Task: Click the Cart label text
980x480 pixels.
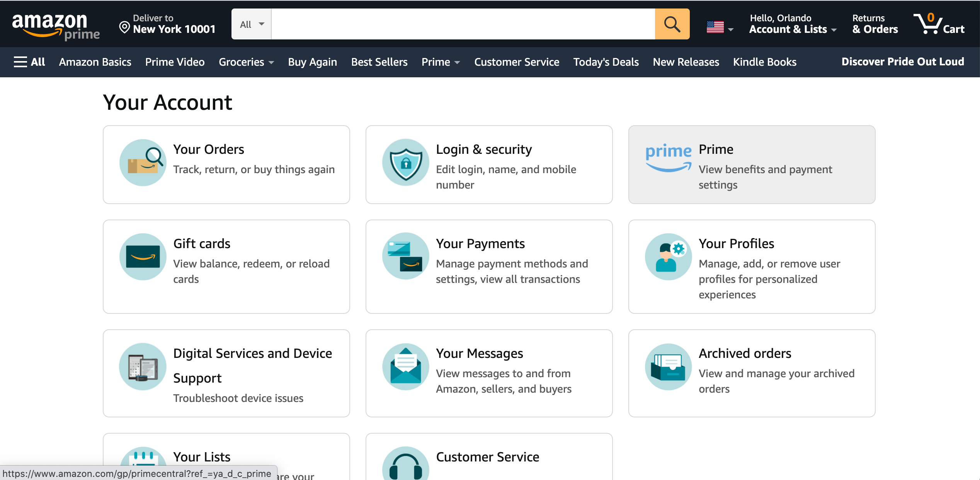Action: click(x=954, y=29)
